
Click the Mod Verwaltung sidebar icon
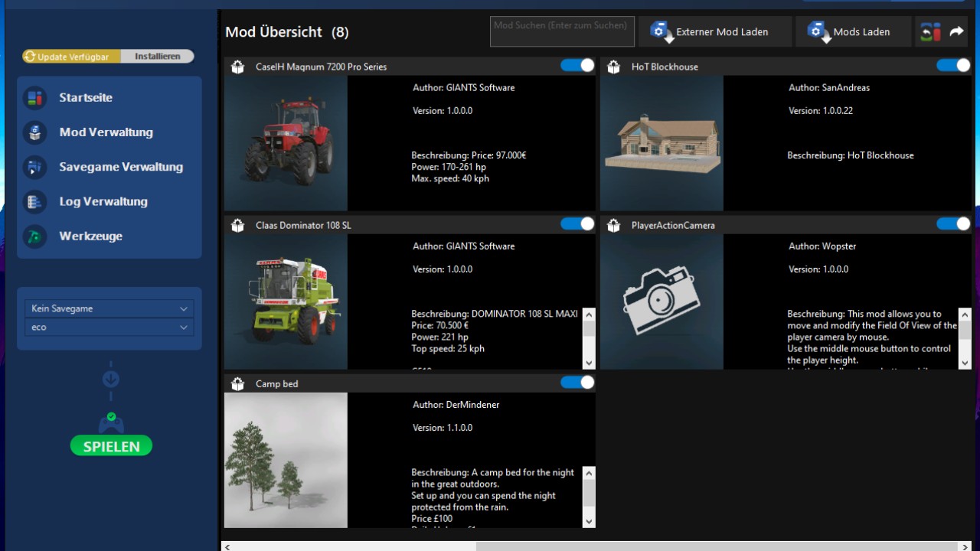pos(34,132)
